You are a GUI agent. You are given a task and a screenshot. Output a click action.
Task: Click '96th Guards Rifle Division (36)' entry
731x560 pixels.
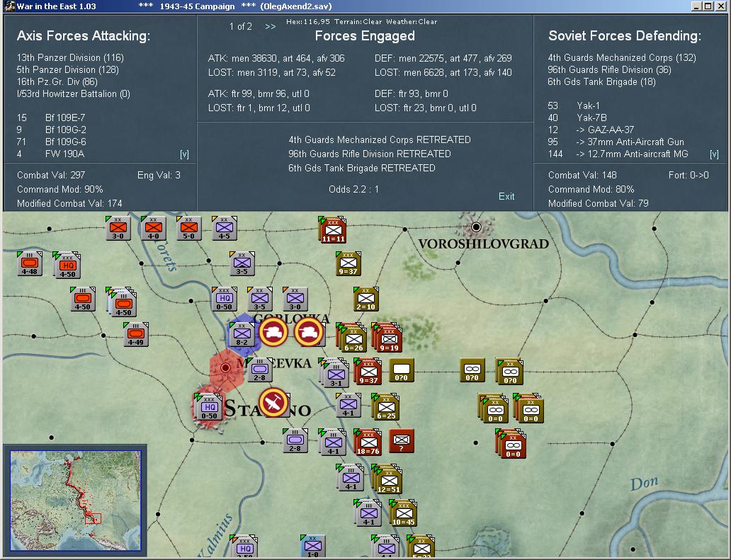point(610,70)
